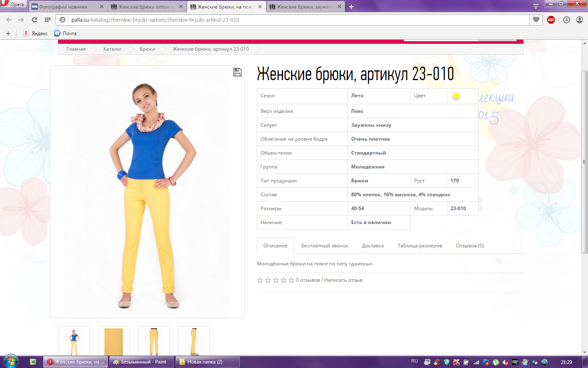Open a new tab with plus button

(351, 7)
